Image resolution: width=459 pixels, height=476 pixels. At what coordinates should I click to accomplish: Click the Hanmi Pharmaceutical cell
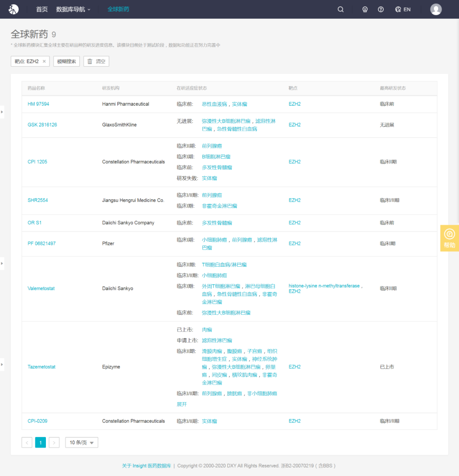125,104
